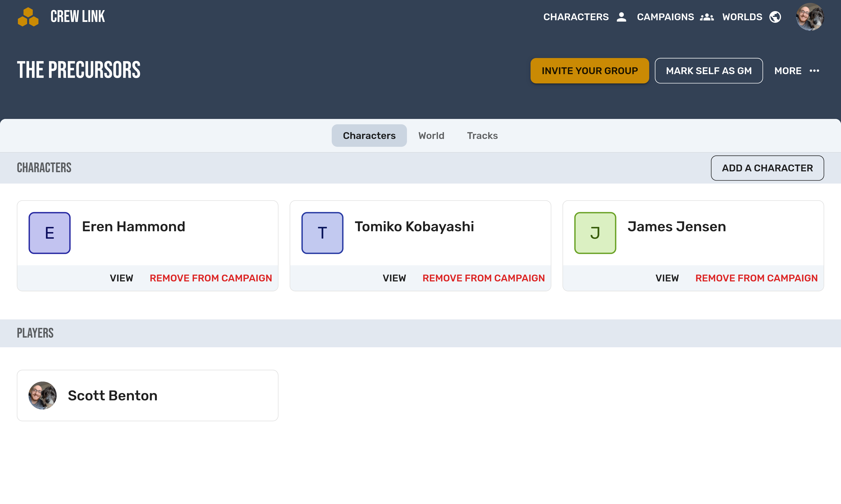Click Eren Hammond's E avatar tile

50,233
